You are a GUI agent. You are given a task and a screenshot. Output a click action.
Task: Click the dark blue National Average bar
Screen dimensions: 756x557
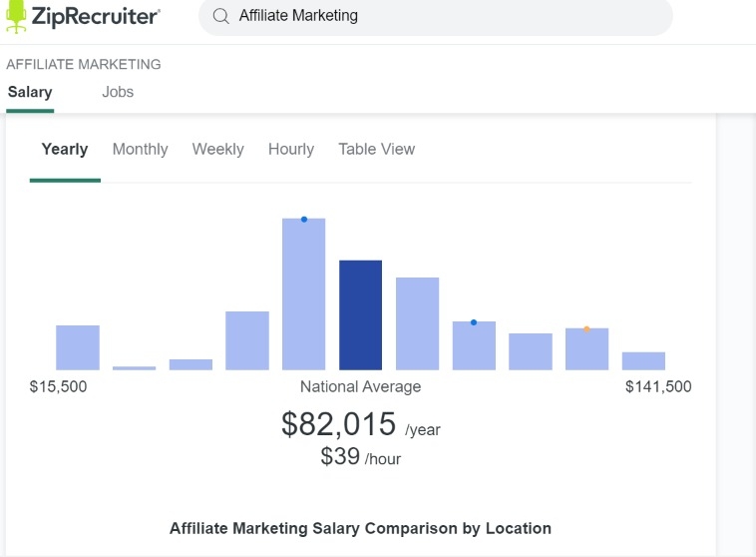(x=360, y=315)
